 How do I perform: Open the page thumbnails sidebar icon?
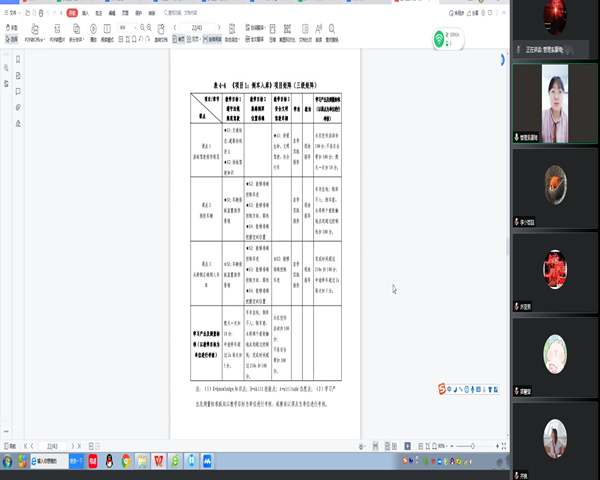click(x=19, y=76)
